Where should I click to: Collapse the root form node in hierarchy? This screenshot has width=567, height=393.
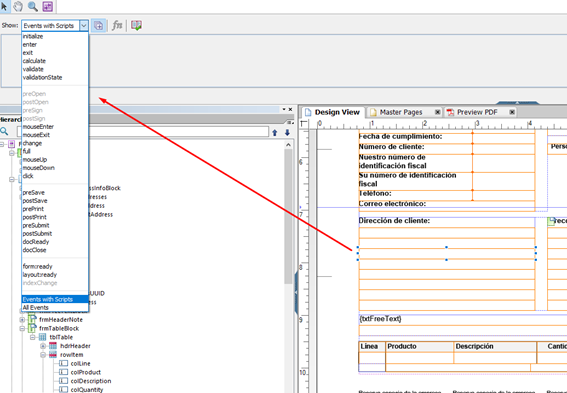[x=2, y=144]
